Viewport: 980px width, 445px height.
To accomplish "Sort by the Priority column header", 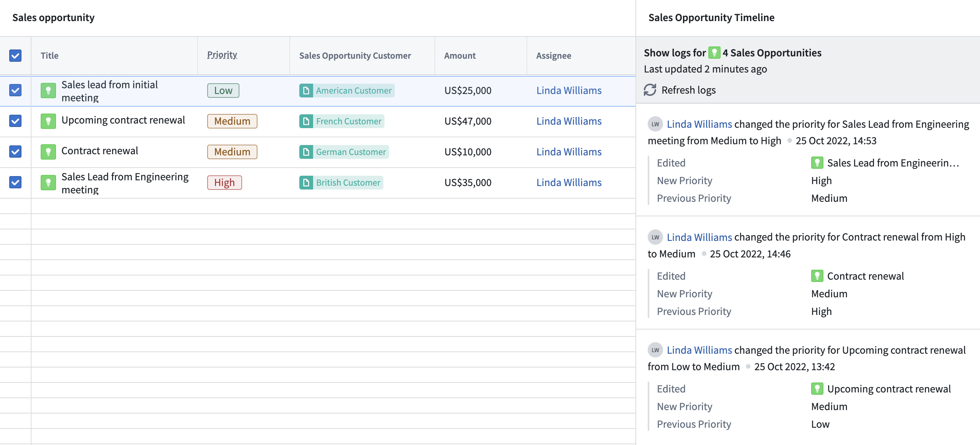I will pyautogui.click(x=222, y=55).
